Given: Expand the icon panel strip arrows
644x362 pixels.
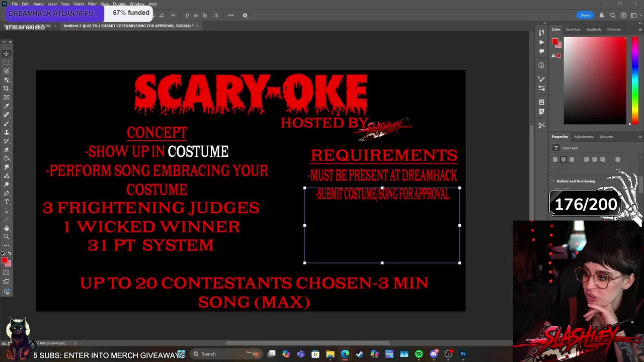Looking at the screenshot, I should (x=544, y=23).
